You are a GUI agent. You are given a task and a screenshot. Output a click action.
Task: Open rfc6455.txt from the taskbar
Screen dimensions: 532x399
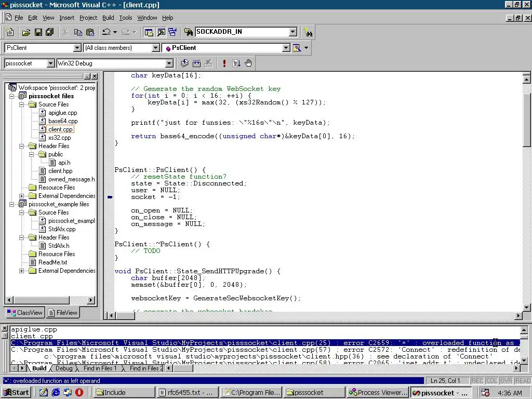pos(187,393)
